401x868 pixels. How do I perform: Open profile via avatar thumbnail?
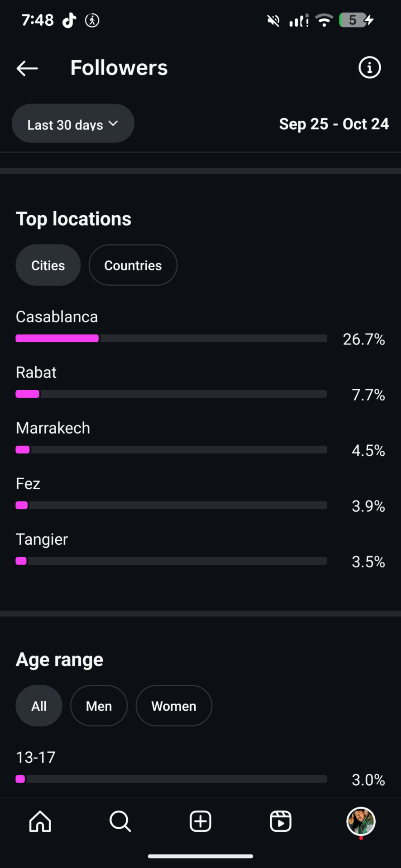361,821
